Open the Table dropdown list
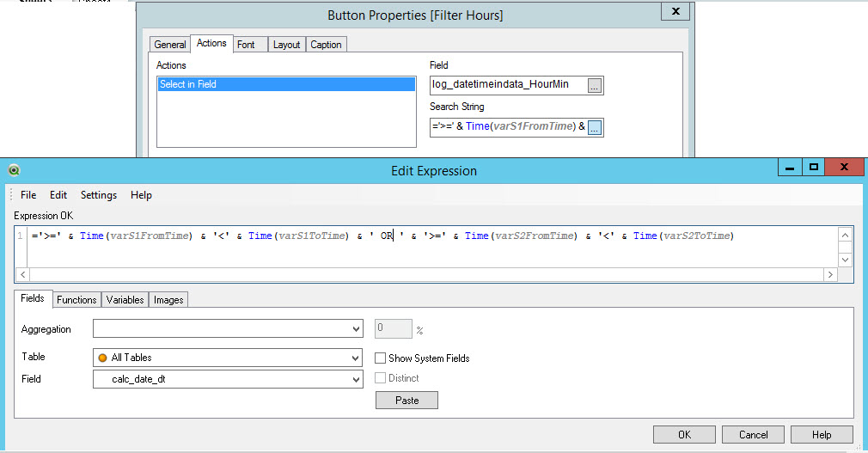868x453 pixels. [356, 358]
